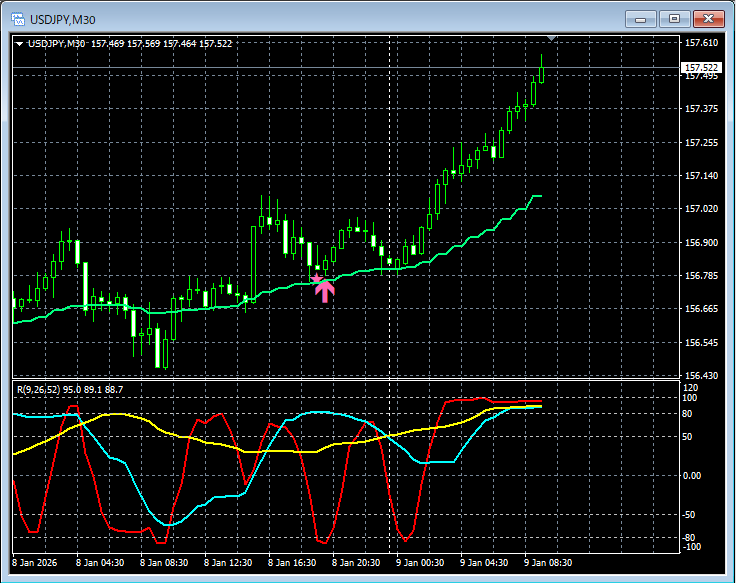Click the 8 Jan 12:30 time label
The height and width of the screenshot is (583, 737).
(x=228, y=562)
